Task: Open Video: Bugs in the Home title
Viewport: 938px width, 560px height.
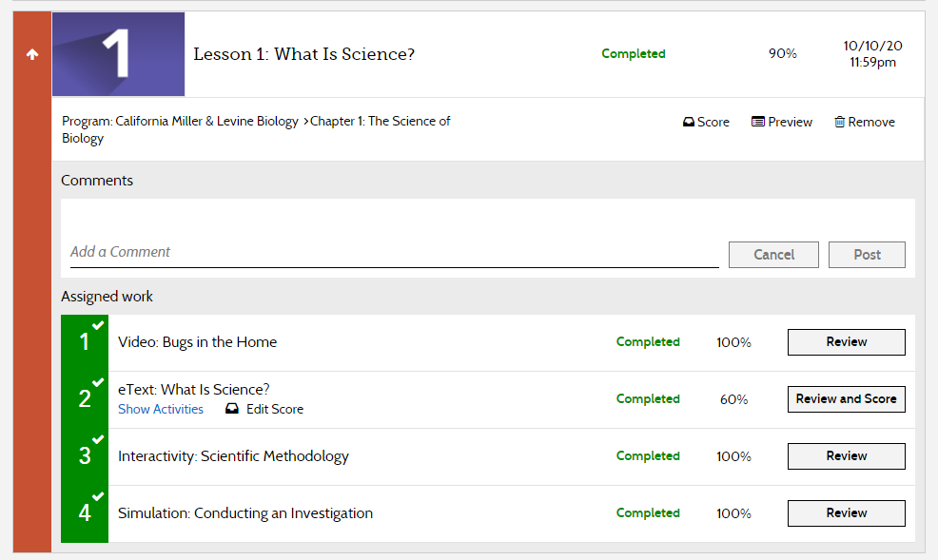Action: (198, 342)
